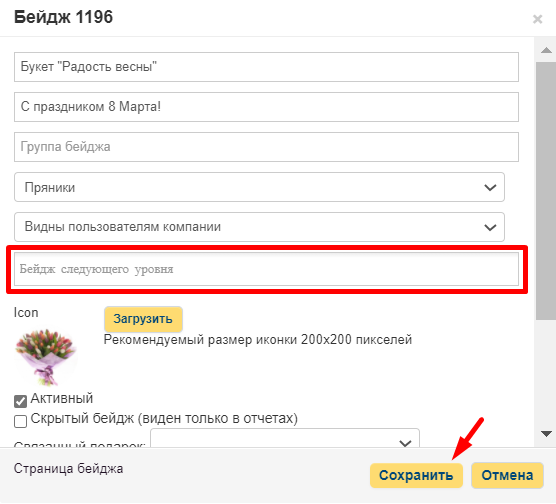Click the Сохранить button
This screenshot has height=504, width=556.
(x=416, y=475)
